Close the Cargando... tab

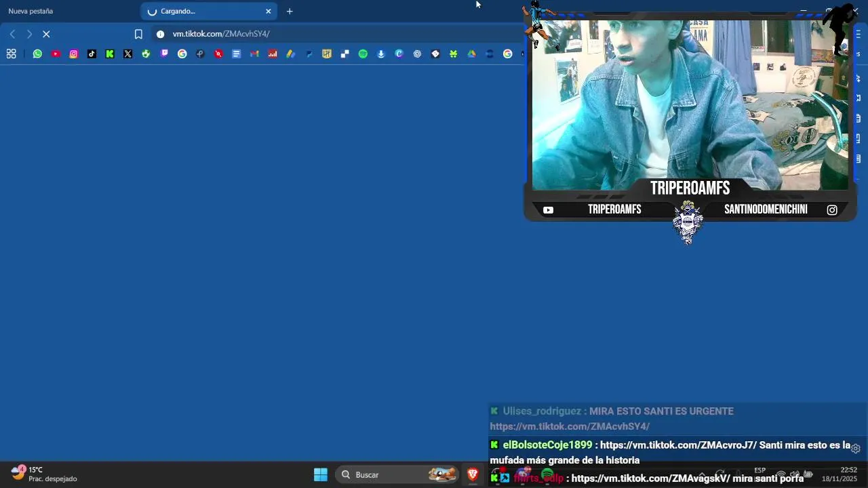click(x=269, y=11)
